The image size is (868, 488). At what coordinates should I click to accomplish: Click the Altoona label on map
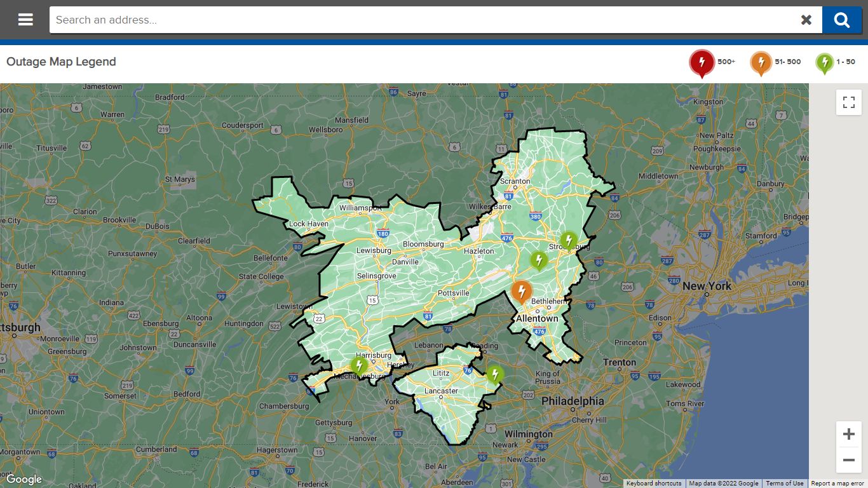tap(200, 318)
